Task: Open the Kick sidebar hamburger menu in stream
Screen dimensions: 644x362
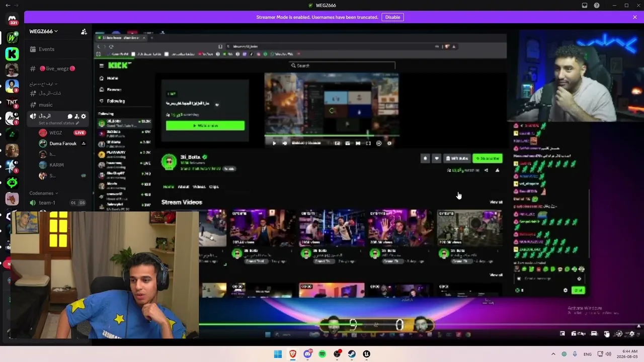Action: coord(101,65)
